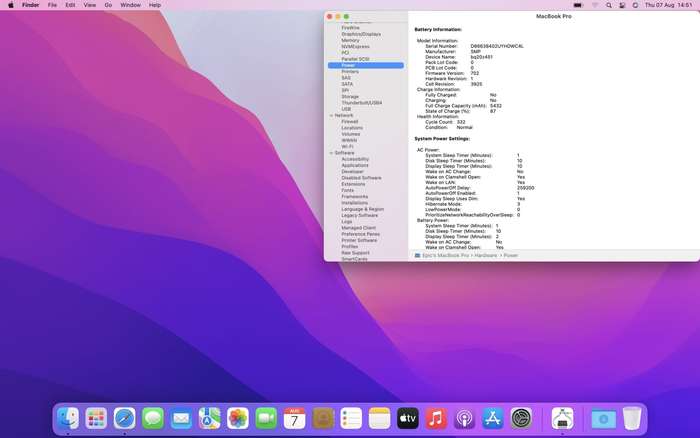The height and width of the screenshot is (438, 700).
Task: Select Firewall under Network
Action: tap(350, 121)
